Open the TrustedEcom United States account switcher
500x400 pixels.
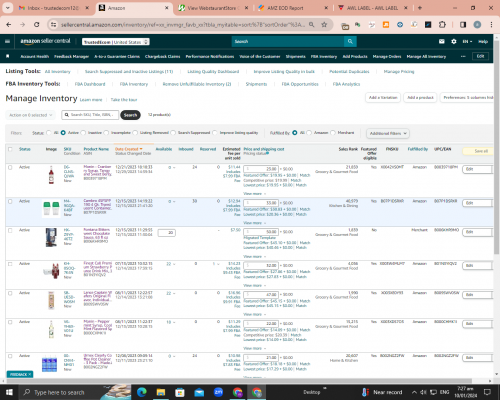(116, 42)
